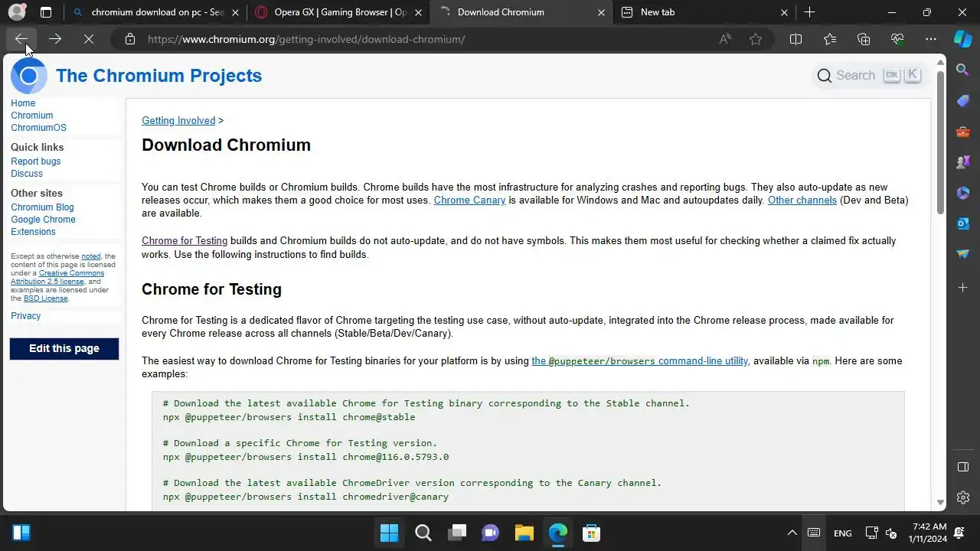Open the sidebar Games chess icon
Image resolution: width=980 pixels, height=551 pixels.
coord(963,162)
